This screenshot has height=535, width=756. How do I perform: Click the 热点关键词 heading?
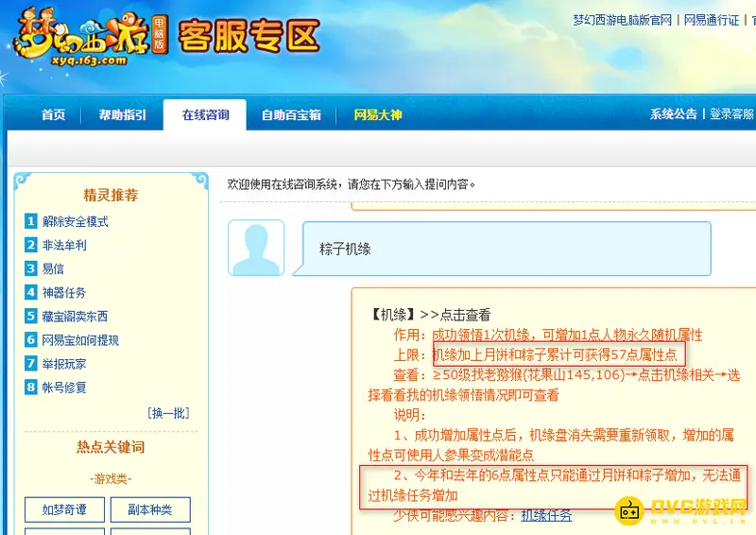pyautogui.click(x=111, y=447)
